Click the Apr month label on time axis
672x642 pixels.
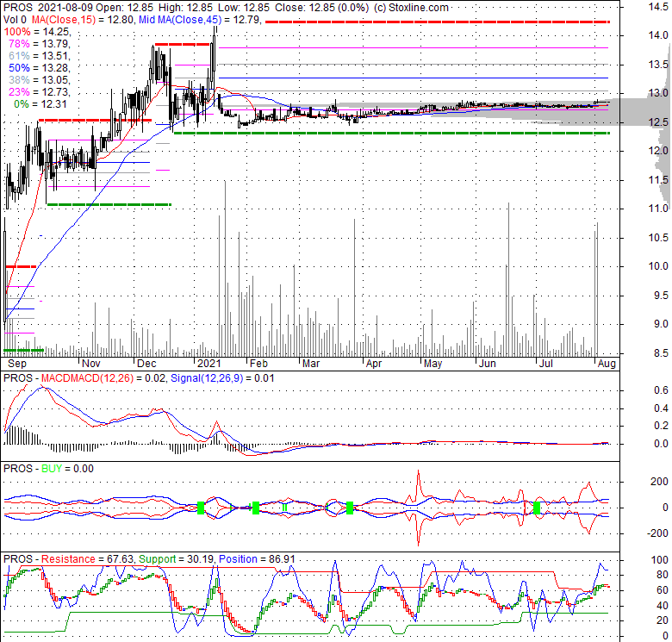374,364
